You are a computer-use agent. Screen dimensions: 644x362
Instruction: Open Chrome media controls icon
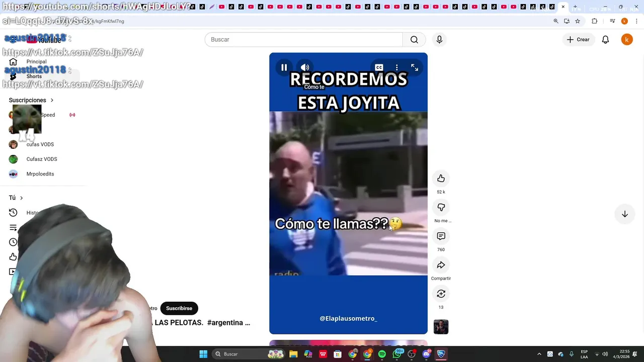click(612, 21)
